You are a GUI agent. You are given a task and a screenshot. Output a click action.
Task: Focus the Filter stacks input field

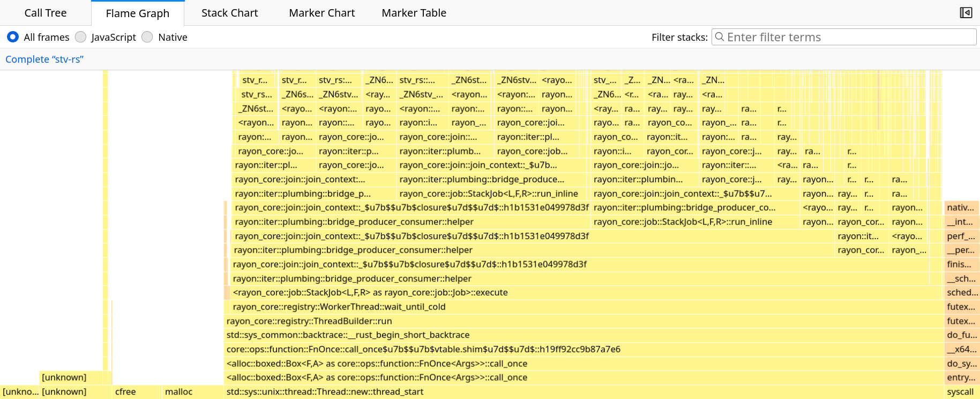click(x=847, y=37)
